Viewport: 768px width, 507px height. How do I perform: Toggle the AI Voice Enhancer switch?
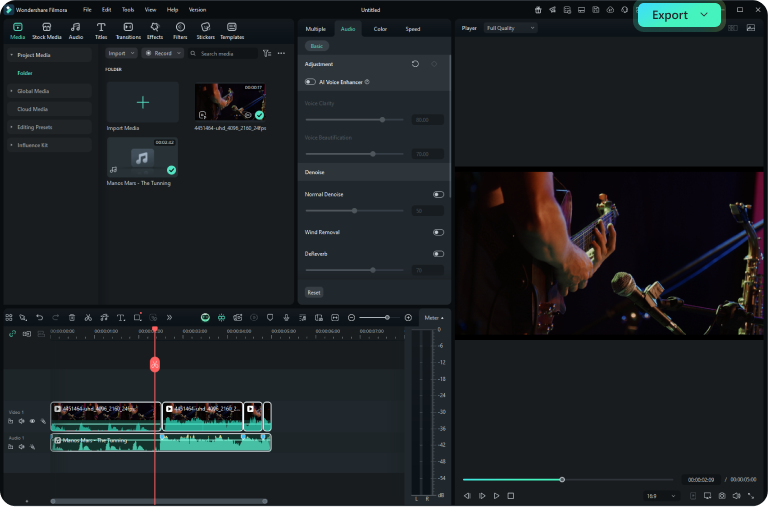tap(310, 82)
